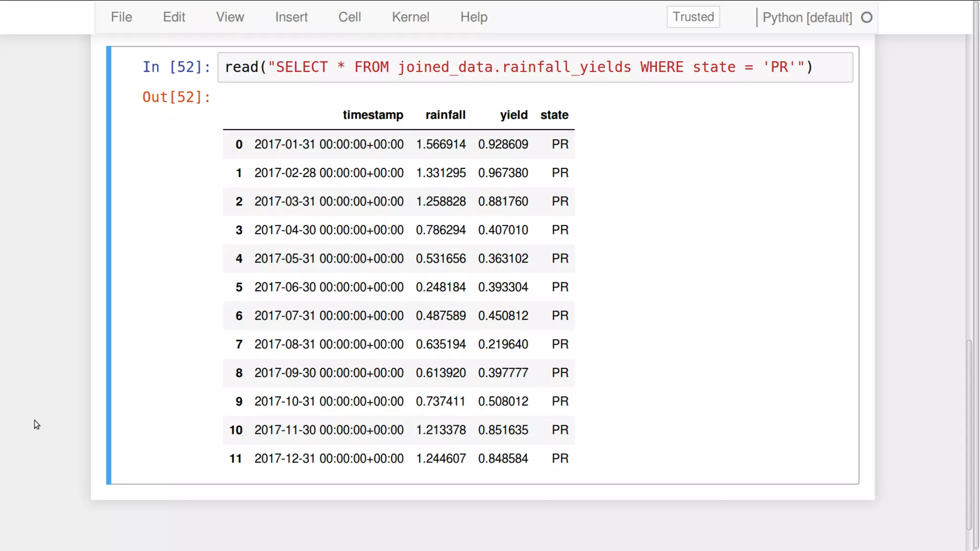Click the timestamp column header
Image resolution: width=980 pixels, height=551 pixels.
373,115
